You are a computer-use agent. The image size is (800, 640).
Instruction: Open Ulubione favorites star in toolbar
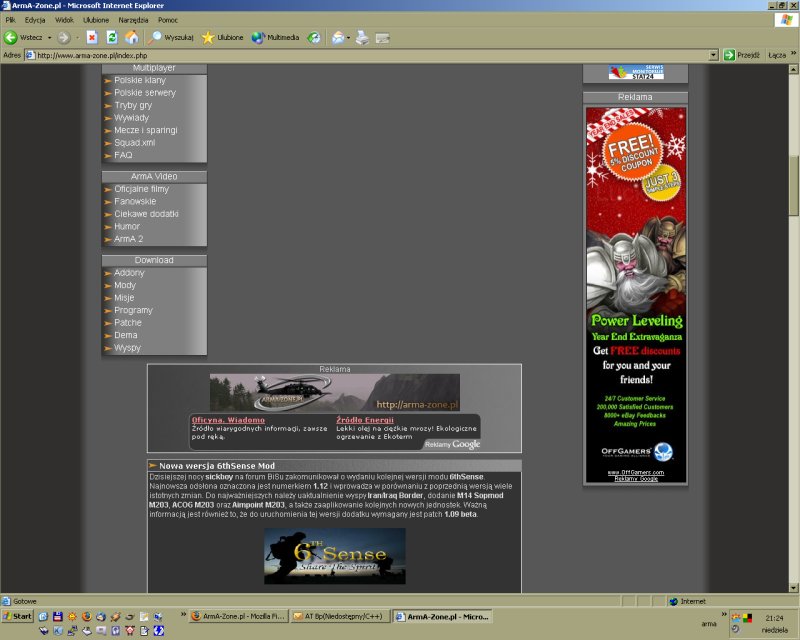tap(222, 37)
